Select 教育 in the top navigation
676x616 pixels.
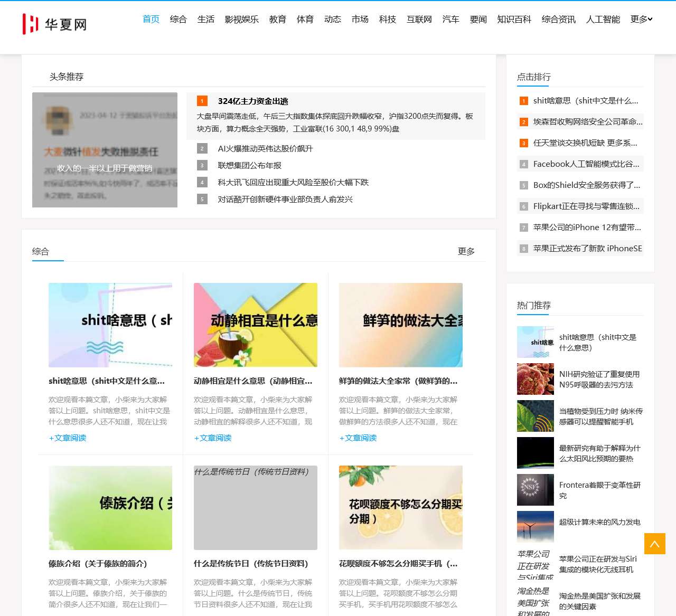point(278,19)
